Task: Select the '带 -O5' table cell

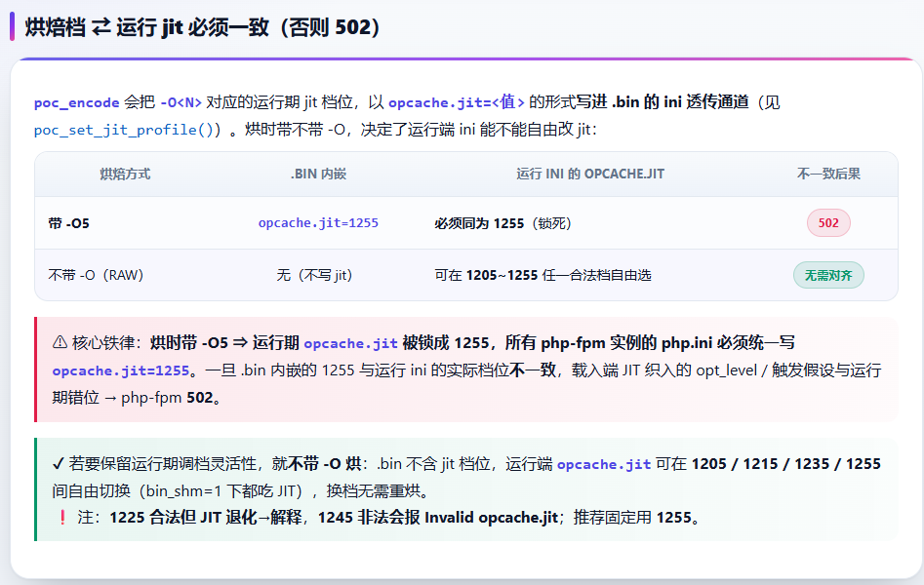Action: point(69,223)
